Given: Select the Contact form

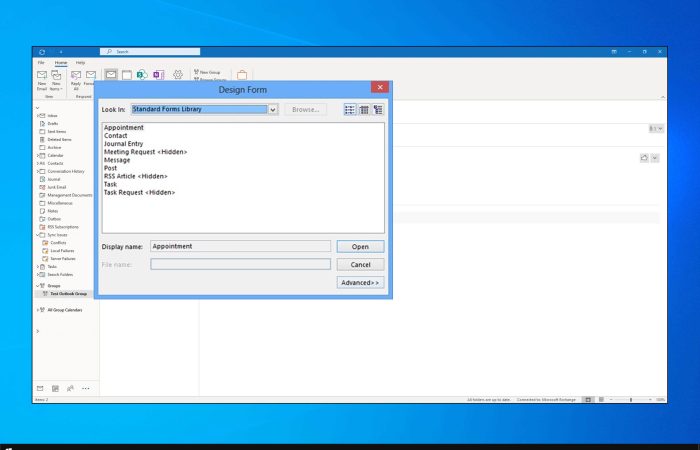Looking at the screenshot, I should point(116,136).
